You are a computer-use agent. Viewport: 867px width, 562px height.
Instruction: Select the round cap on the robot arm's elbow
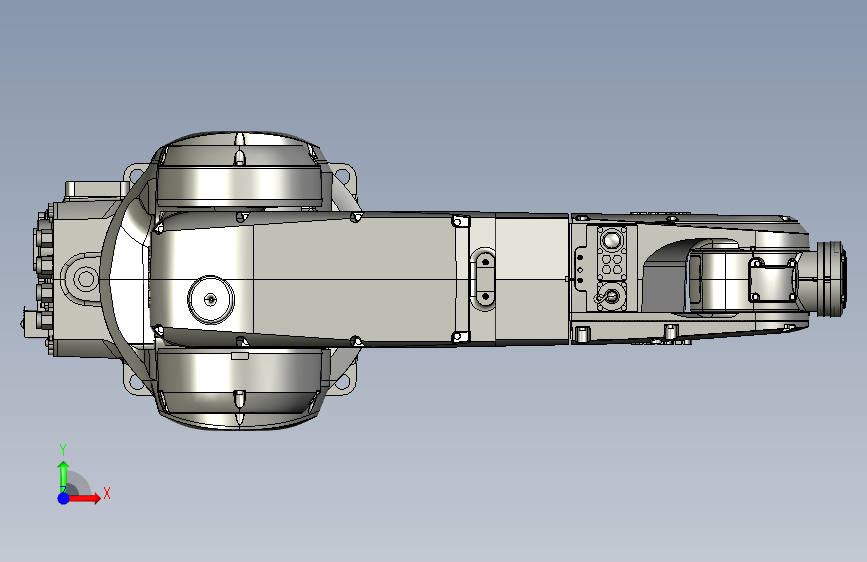(x=211, y=299)
